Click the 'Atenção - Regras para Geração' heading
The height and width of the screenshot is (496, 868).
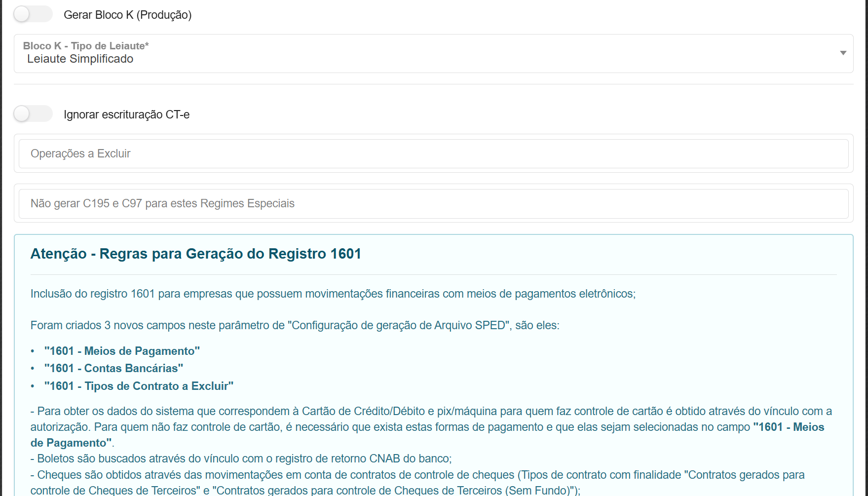point(195,254)
